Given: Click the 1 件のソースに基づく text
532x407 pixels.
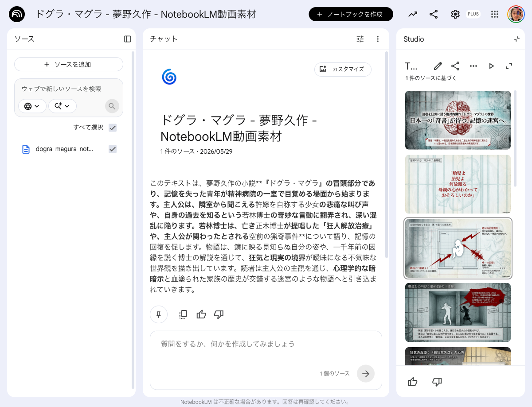Looking at the screenshot, I should (x=431, y=78).
